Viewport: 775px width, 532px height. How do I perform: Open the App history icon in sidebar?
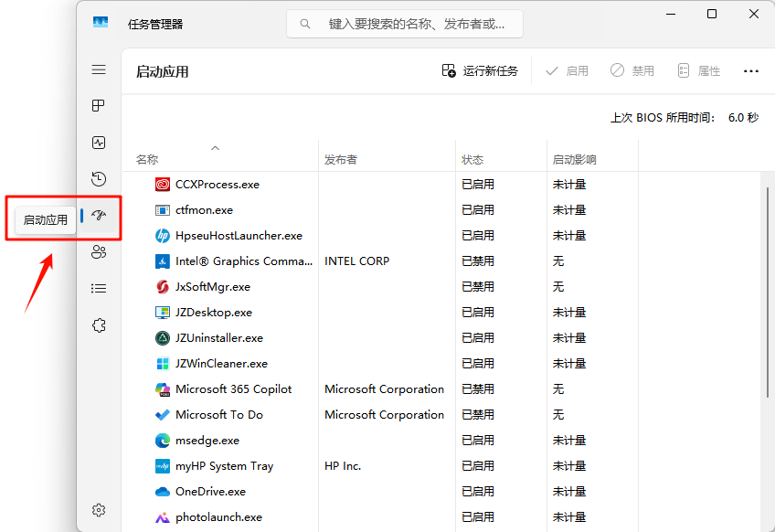(99, 178)
